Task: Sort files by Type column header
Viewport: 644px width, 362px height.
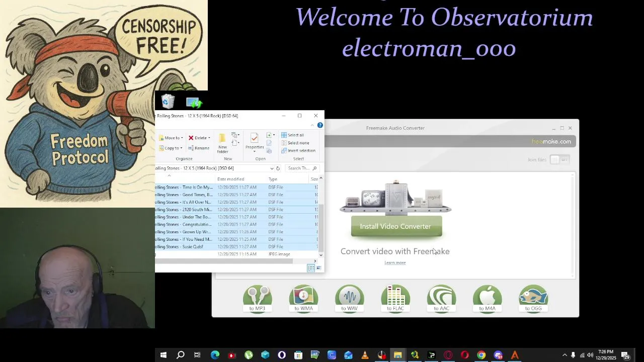Action: pos(273,179)
